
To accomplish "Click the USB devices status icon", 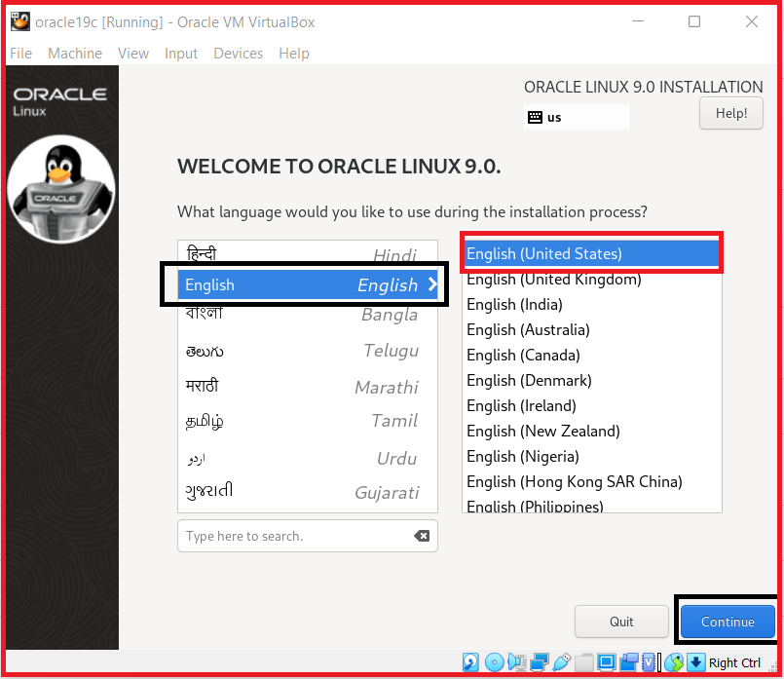I will (562, 662).
